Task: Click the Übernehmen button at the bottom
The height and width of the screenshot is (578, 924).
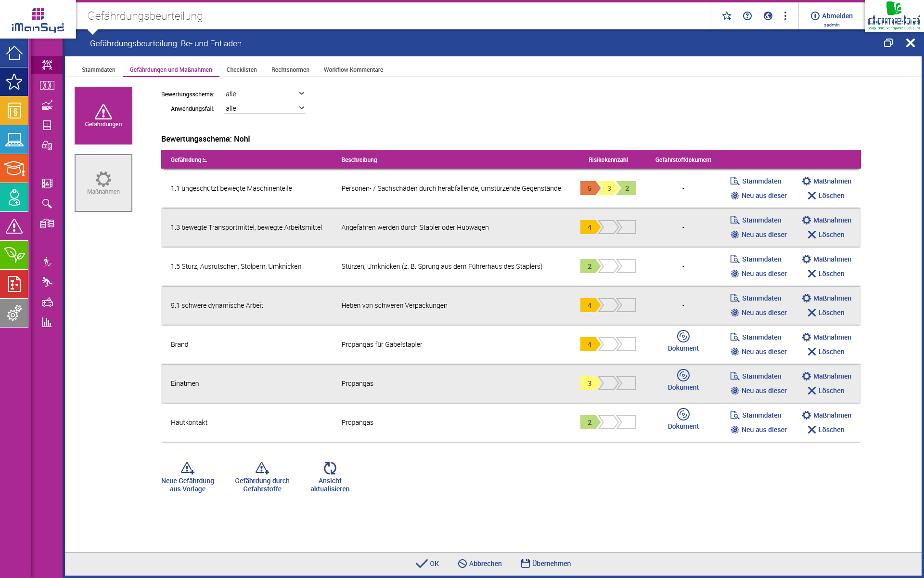Action: click(x=545, y=563)
